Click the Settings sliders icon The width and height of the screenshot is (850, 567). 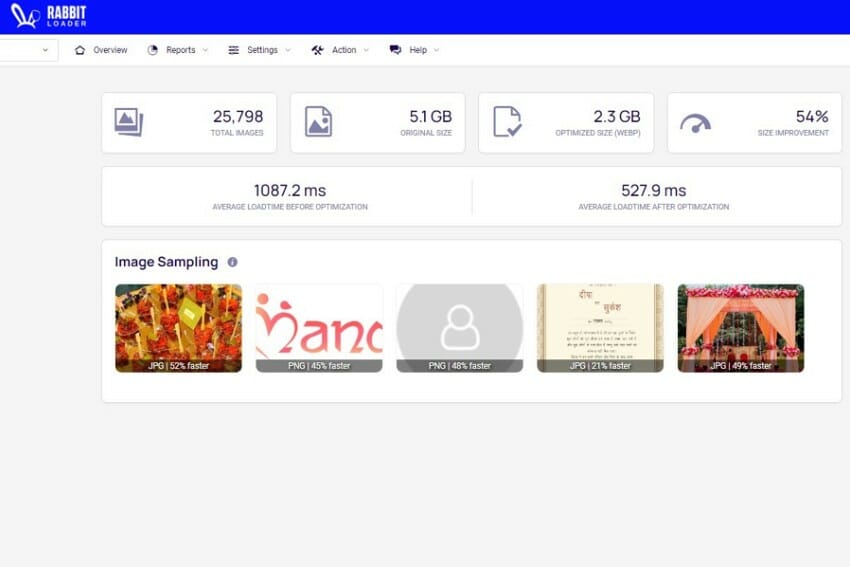tap(234, 50)
